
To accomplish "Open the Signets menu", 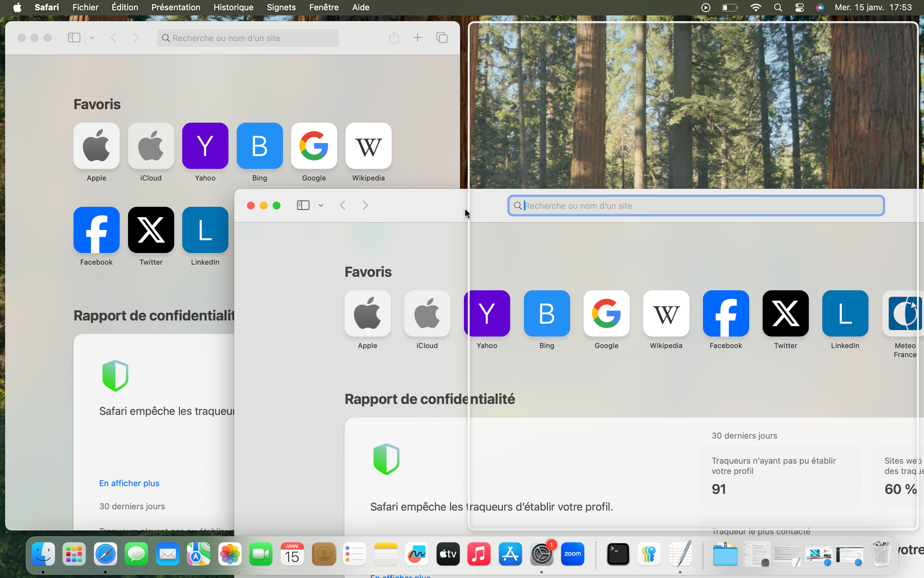I will coord(281,7).
